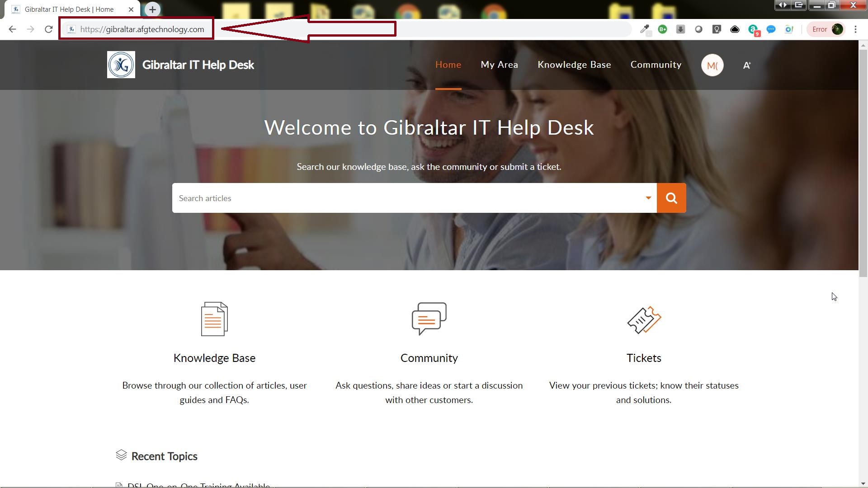The image size is (868, 488).
Task: Go to Community in navigation bar
Action: pyautogui.click(x=656, y=65)
